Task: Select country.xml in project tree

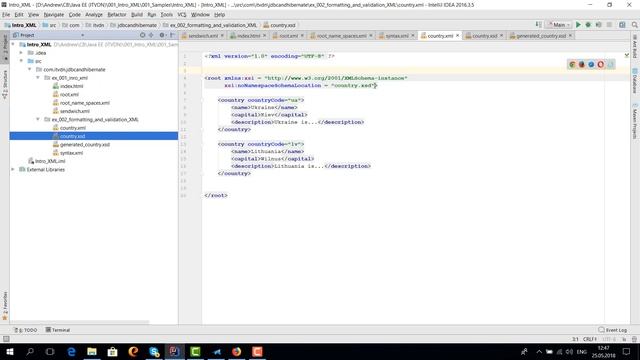Action: pos(73,128)
